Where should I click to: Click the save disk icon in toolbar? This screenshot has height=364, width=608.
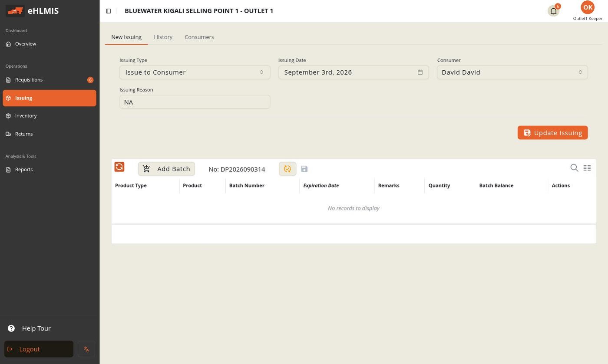point(304,169)
